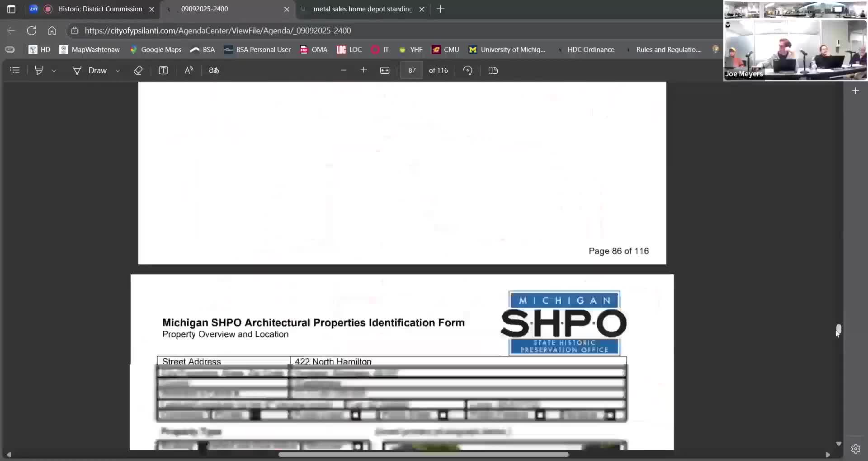Switch to metal sales home depot tab
Image resolution: width=868 pixels, height=461 pixels.
pos(362,9)
